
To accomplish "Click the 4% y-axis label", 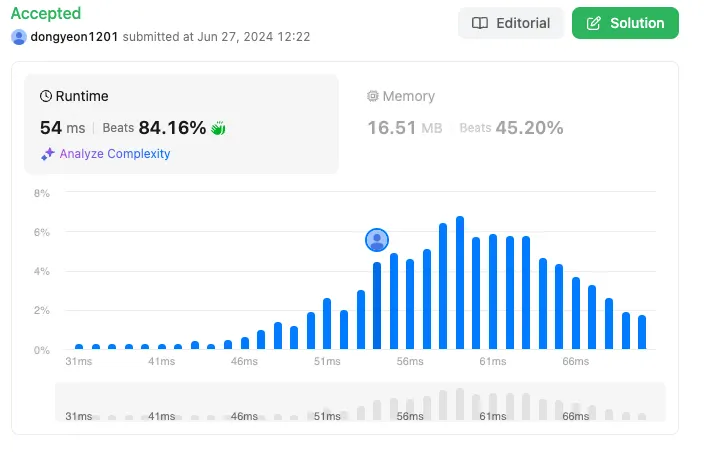I will click(x=42, y=271).
